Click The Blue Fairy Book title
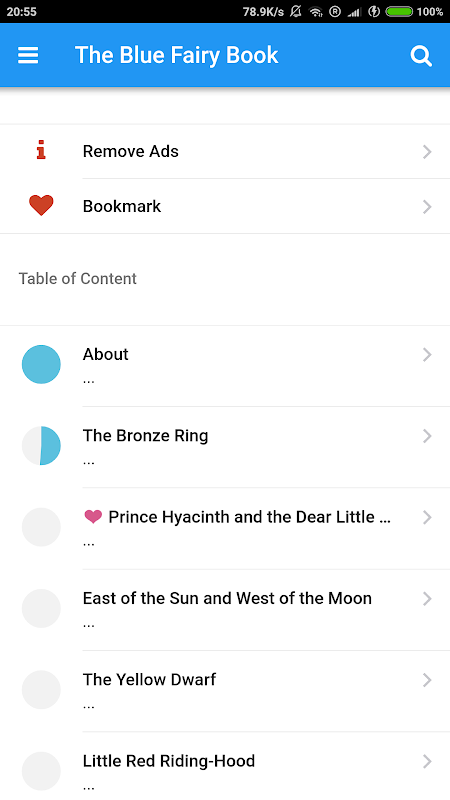The width and height of the screenshot is (450, 800). pos(177,55)
